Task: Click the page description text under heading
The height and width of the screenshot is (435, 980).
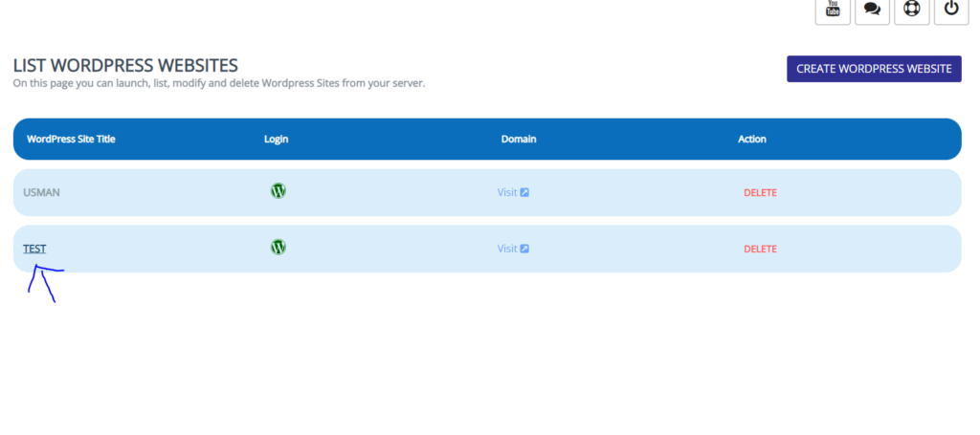Action: tap(219, 83)
